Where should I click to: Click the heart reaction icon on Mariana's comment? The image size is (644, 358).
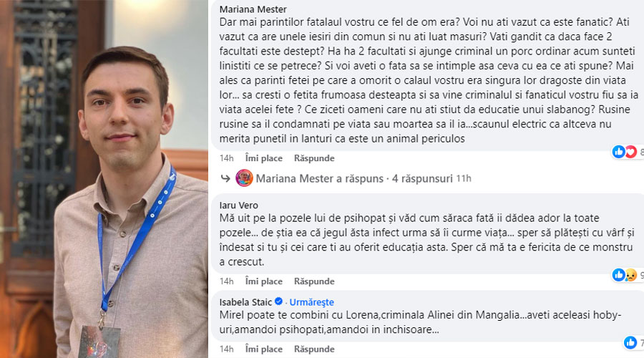tap(631, 152)
